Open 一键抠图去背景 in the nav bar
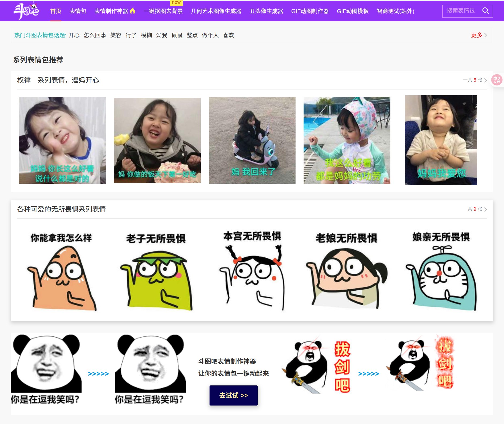 [163, 11]
